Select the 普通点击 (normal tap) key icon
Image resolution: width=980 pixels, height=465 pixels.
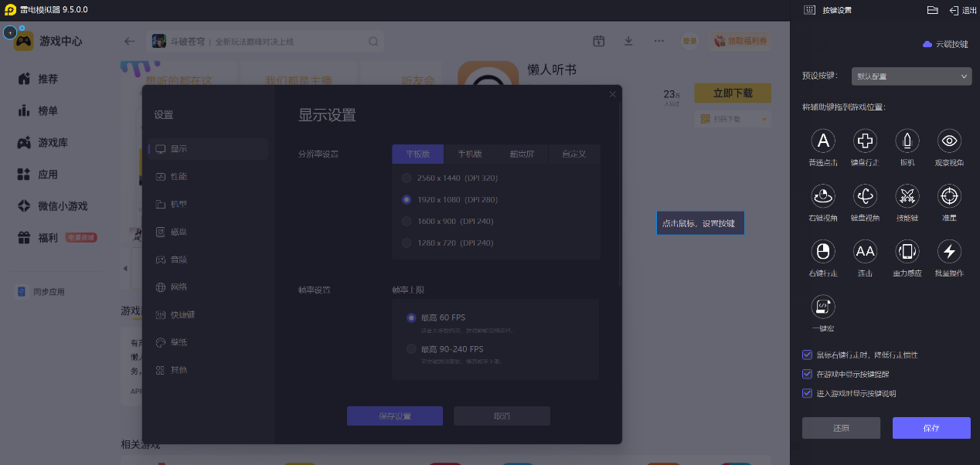(x=823, y=141)
